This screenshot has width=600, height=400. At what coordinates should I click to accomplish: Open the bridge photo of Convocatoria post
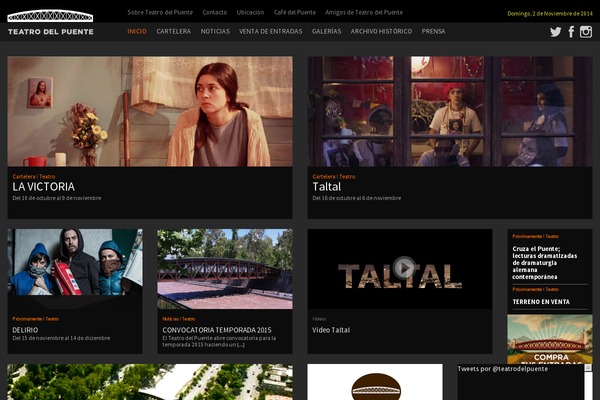click(x=225, y=269)
